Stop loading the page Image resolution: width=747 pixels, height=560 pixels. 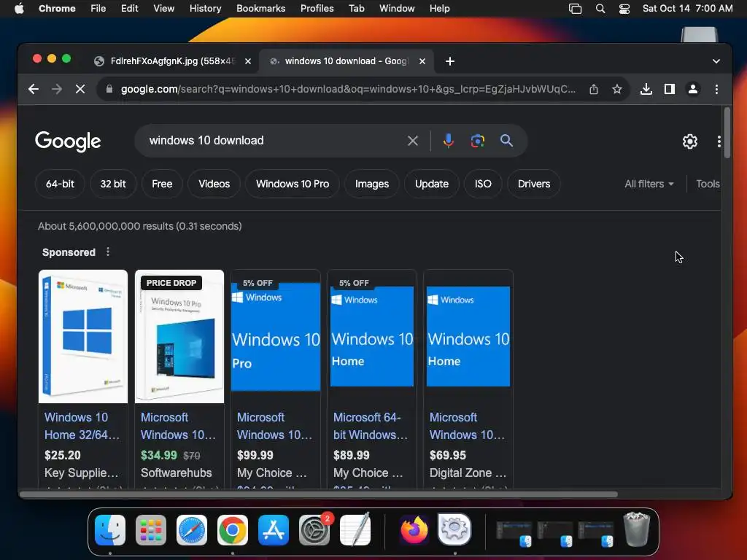coord(80,89)
